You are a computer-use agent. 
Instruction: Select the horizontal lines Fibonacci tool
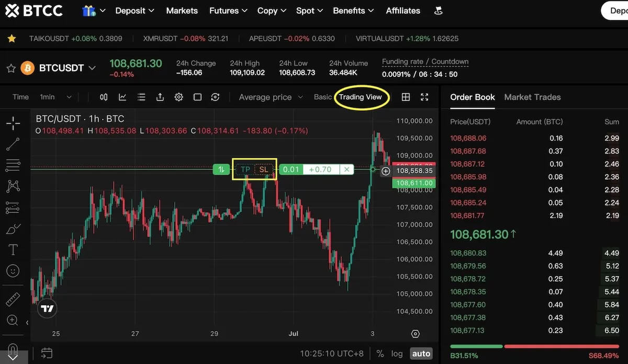(13, 165)
